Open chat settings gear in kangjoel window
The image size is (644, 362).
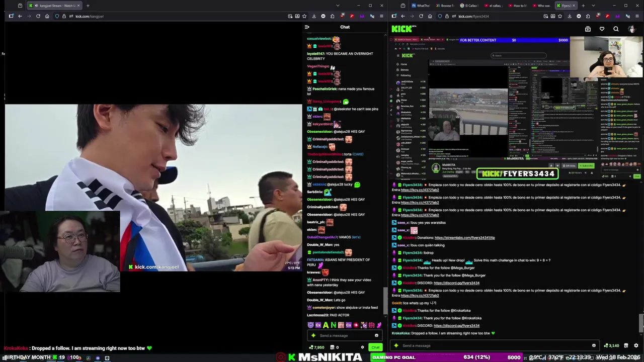point(362,347)
